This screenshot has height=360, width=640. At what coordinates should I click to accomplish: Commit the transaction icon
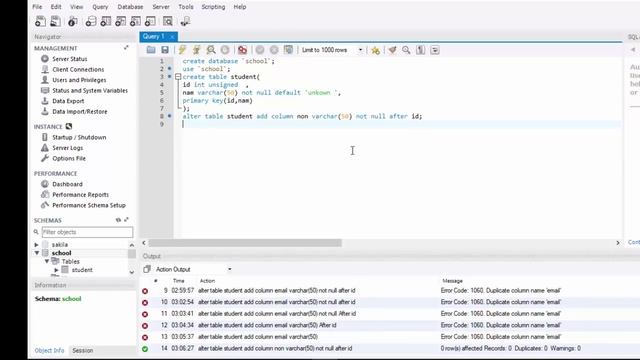pos(260,50)
